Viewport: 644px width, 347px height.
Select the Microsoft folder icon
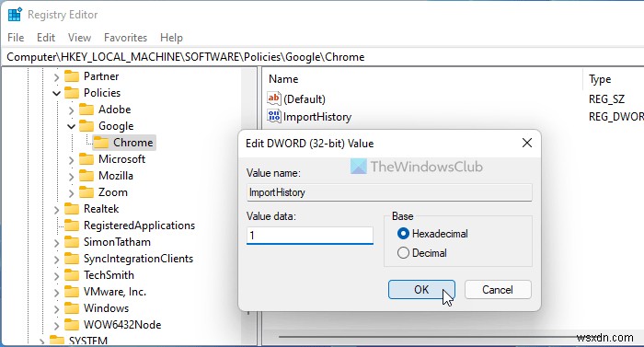(86, 159)
